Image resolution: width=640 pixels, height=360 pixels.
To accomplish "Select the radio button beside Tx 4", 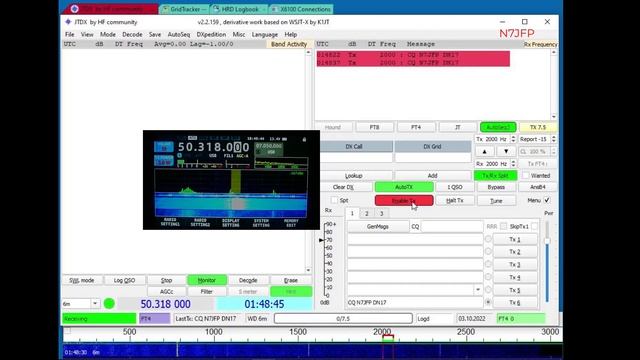I will point(488,277).
